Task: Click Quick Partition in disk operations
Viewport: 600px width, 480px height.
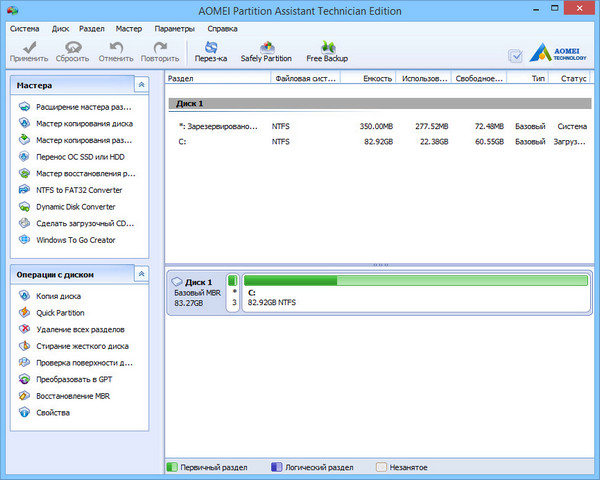Action: tap(59, 313)
